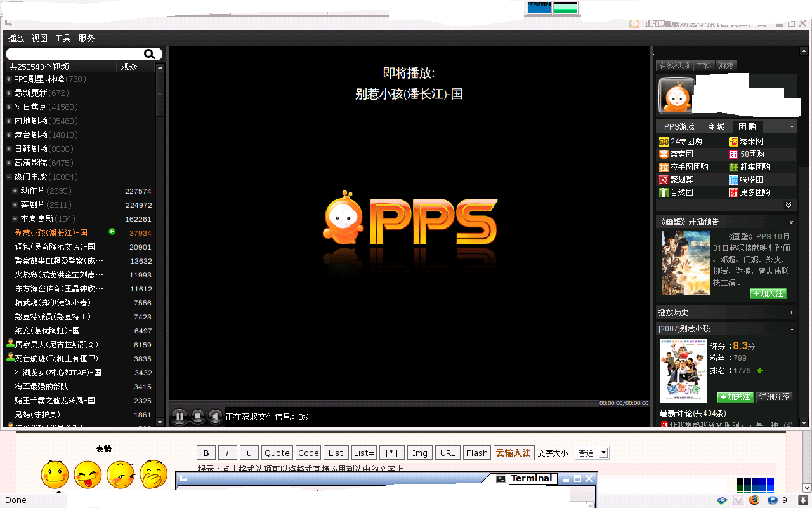812x508 pixels.
Task: Open 视图 menu
Action: point(39,38)
